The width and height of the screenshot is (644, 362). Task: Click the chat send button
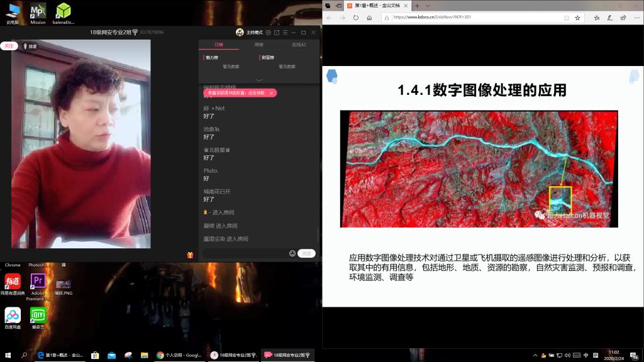click(306, 253)
